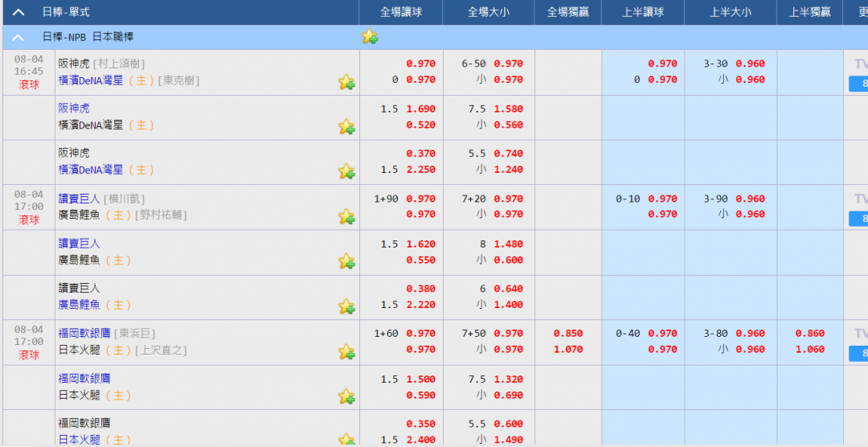Favorite star for 福岡軟銀鷹 東浜巨 match row
Image resolution: width=868 pixels, height=447 pixels.
(x=346, y=351)
